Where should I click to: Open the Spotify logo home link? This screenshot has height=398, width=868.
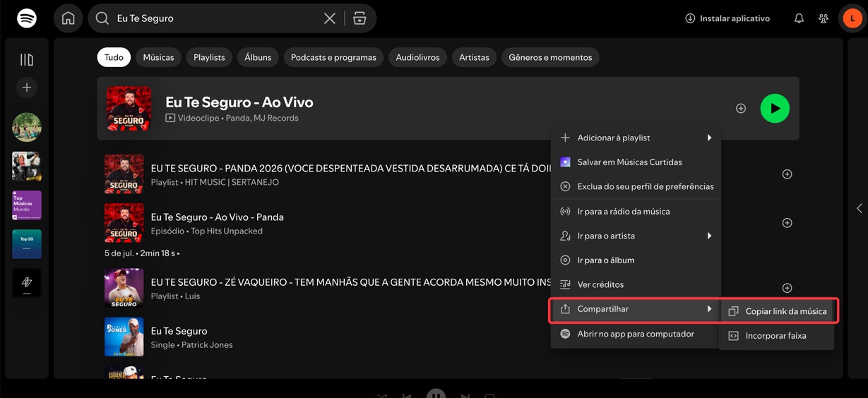(27, 18)
